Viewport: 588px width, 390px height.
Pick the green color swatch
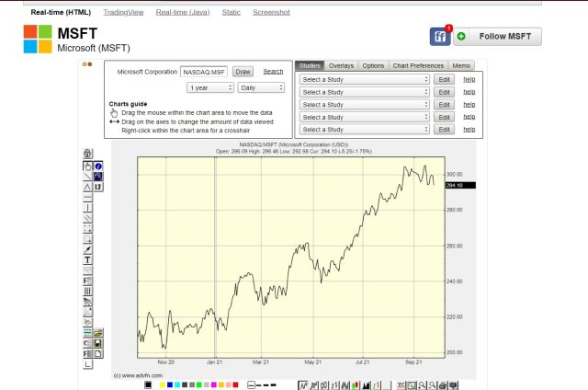(x=199, y=384)
